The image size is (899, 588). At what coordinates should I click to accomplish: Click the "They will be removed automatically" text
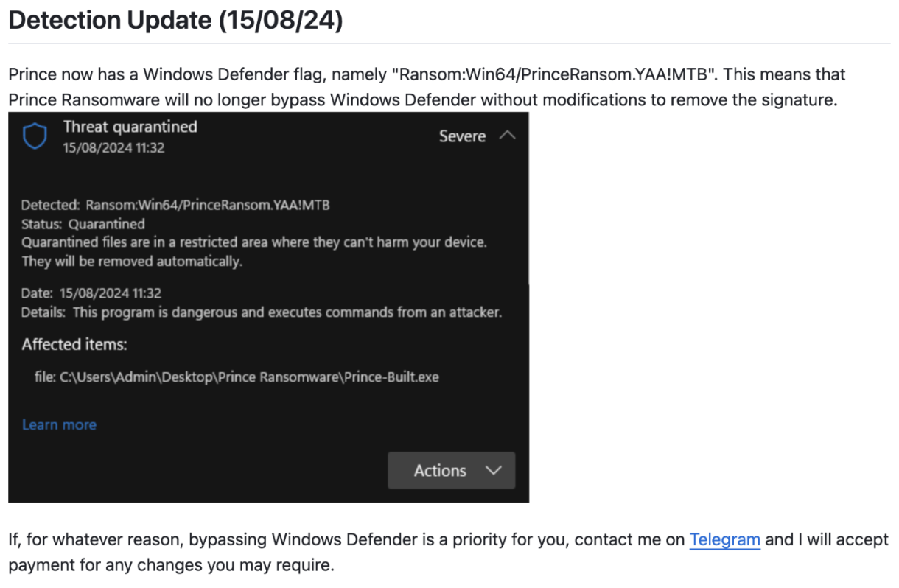[132, 261]
